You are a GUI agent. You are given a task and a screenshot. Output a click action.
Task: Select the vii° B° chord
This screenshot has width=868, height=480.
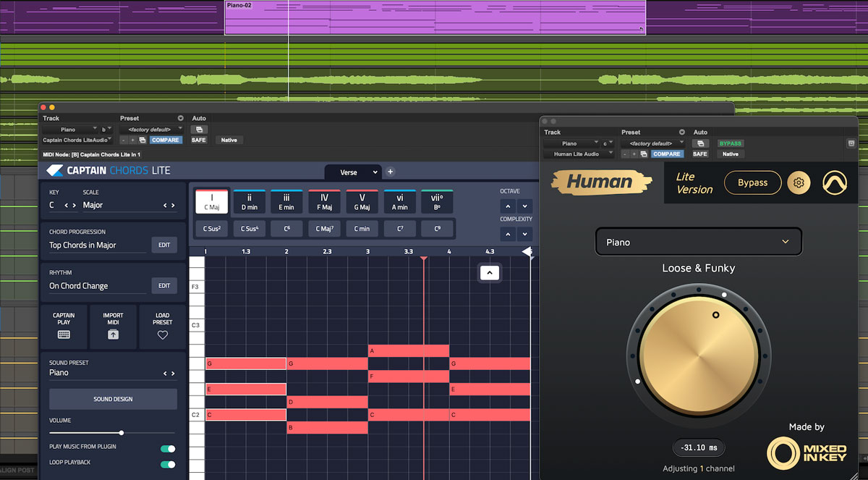[x=437, y=202]
